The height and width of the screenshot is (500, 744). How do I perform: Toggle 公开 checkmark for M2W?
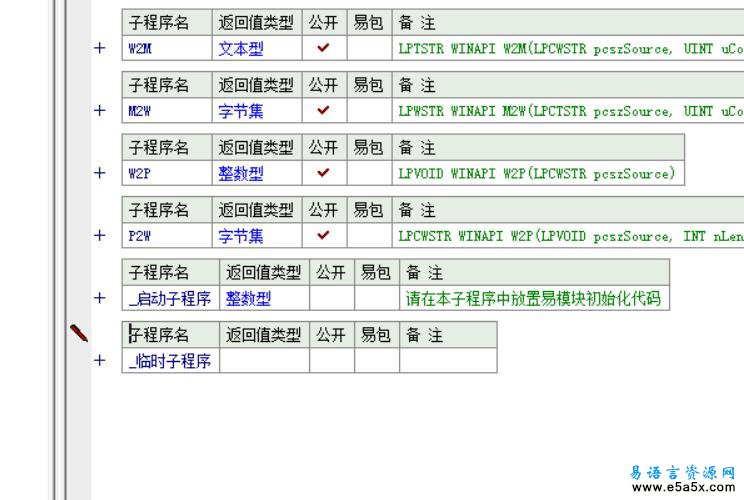324,111
